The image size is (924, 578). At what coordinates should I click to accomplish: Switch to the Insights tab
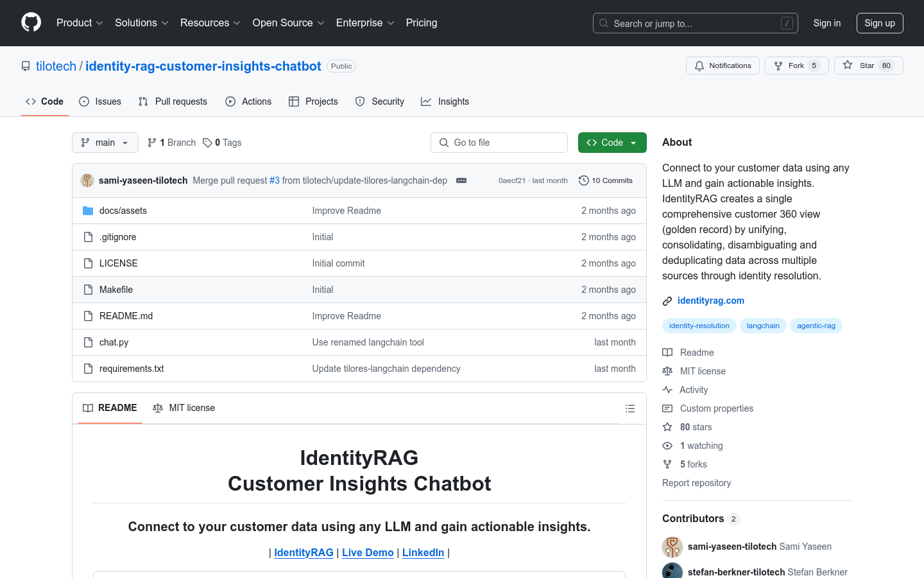pos(445,101)
